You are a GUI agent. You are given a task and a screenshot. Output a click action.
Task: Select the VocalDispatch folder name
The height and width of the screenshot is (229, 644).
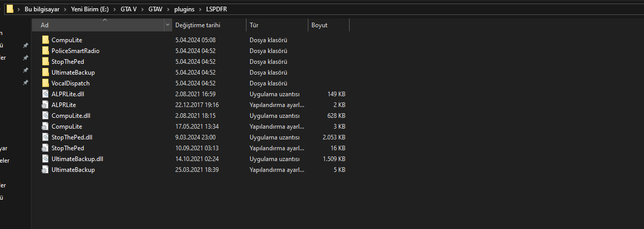[71, 83]
